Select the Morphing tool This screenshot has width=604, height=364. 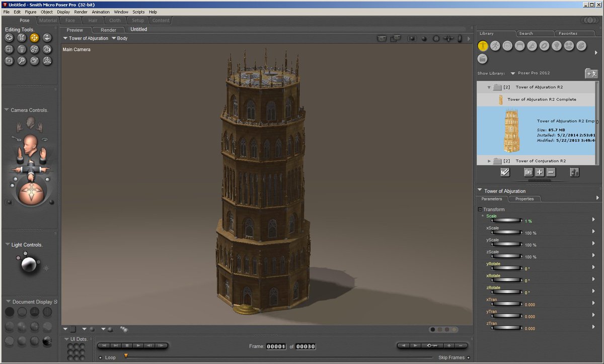(x=35, y=61)
